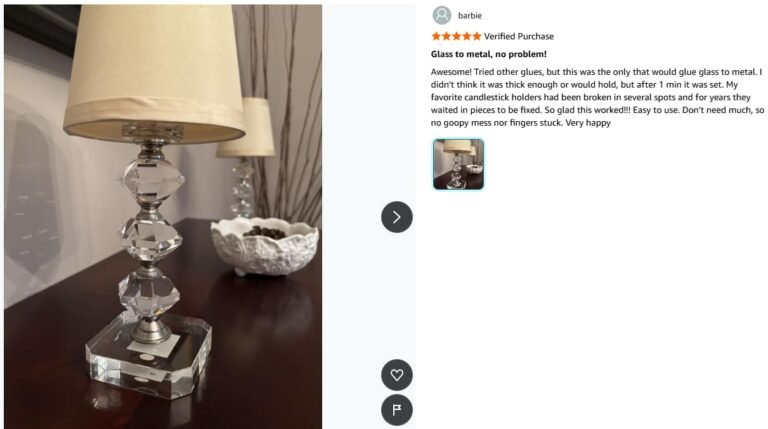The width and height of the screenshot is (768, 429).
Task: Click the first orange rating star
Action: point(436,36)
